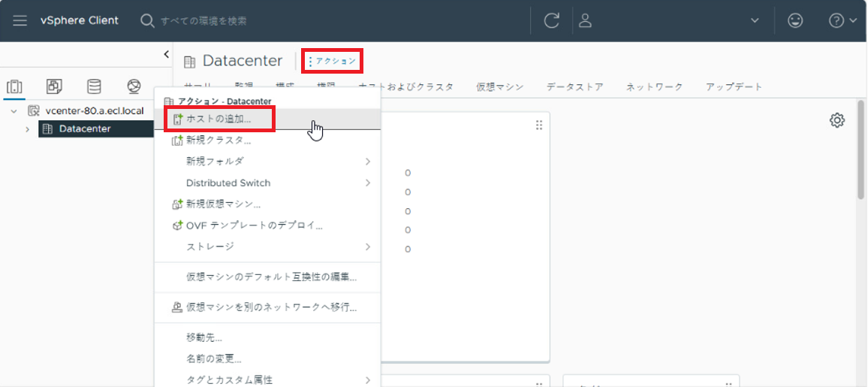Open the user dropdown chevron
The height and width of the screenshot is (387, 868).
click(755, 21)
